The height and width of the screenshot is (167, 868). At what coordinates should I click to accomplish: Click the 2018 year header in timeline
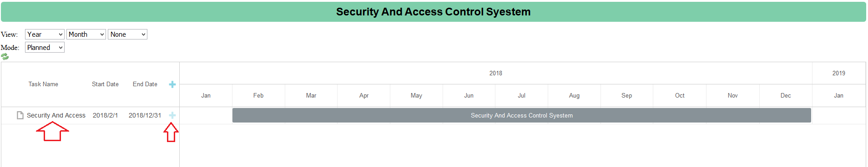click(496, 73)
